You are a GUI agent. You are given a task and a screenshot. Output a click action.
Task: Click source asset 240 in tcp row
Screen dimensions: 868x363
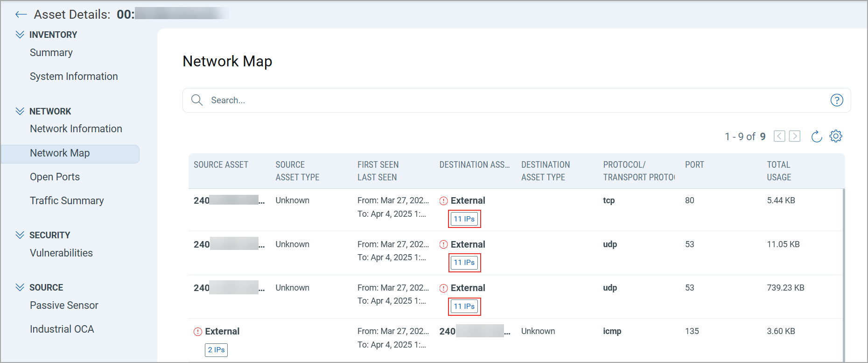point(229,200)
